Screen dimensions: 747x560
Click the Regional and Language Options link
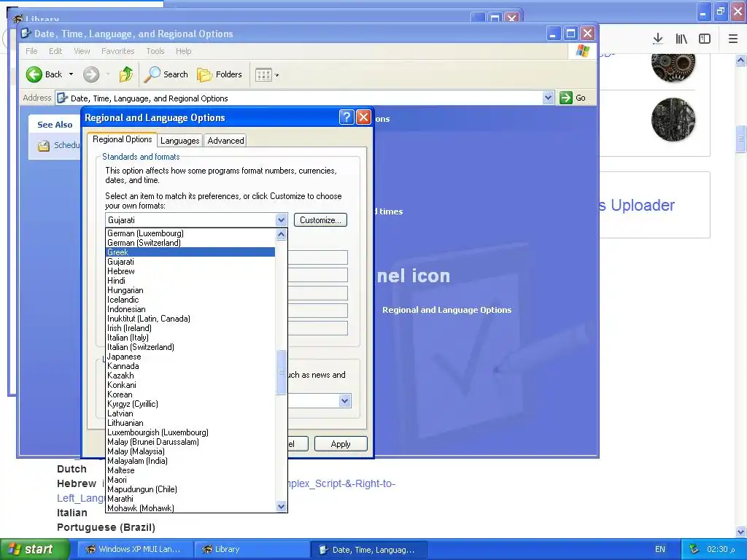[x=446, y=309]
